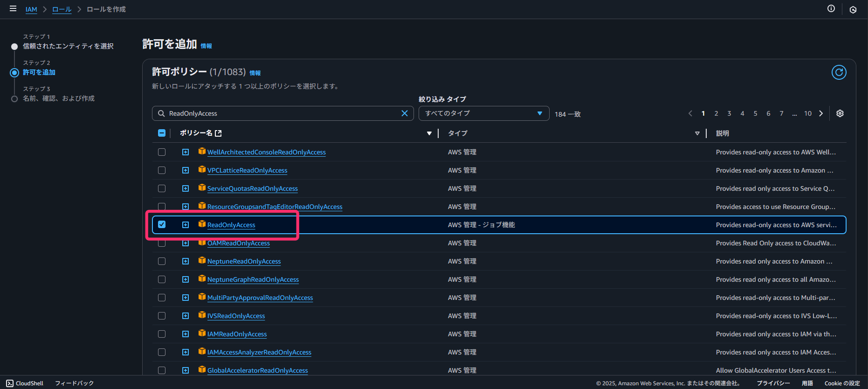868x389 pixels.
Task: Click the info circle icon in header
Action: point(831,9)
